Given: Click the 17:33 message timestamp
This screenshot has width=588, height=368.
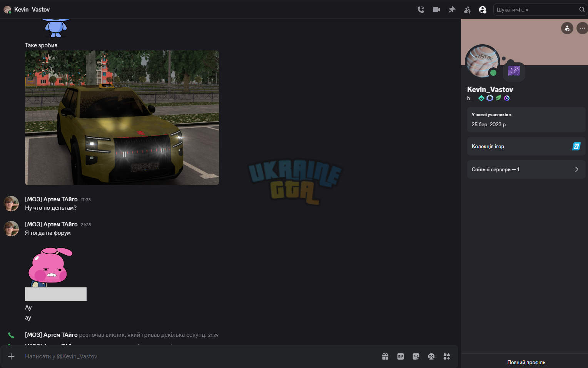Looking at the screenshot, I should pos(86,200).
